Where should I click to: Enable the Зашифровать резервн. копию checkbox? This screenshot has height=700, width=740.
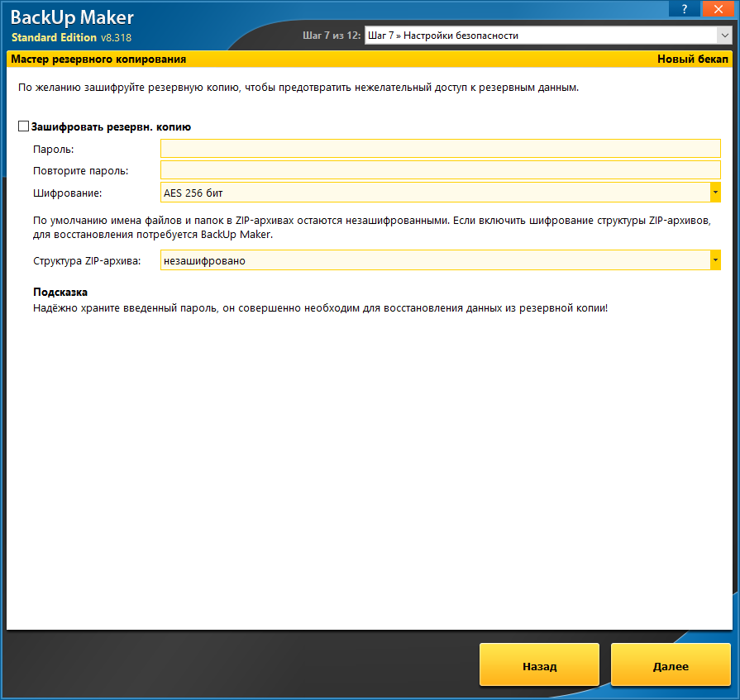coord(24,126)
